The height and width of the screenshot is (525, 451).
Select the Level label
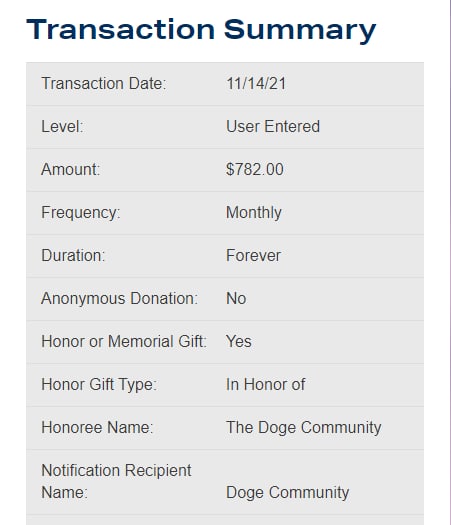[62, 127]
